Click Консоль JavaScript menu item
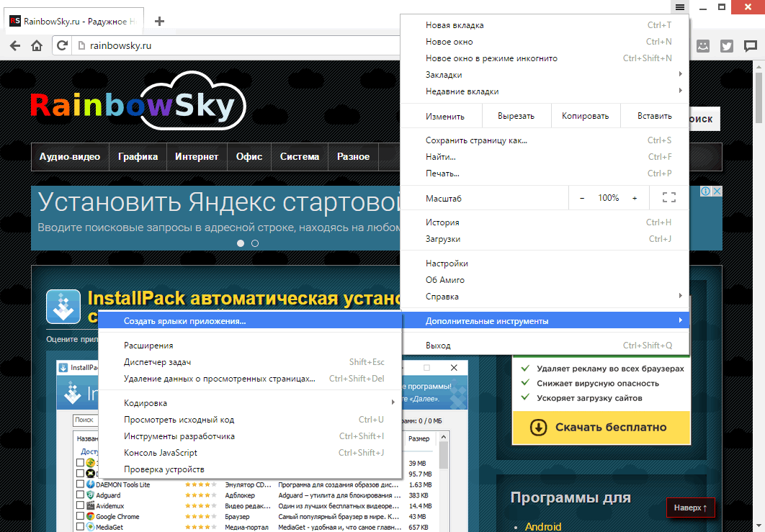 [250, 453]
